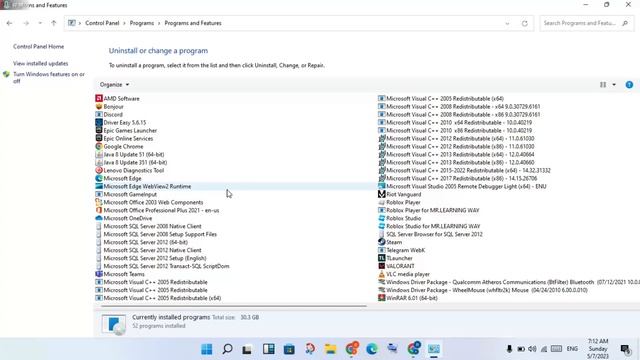The image size is (640, 360).
Task: Navigate back with the back arrow
Action: click(9, 23)
